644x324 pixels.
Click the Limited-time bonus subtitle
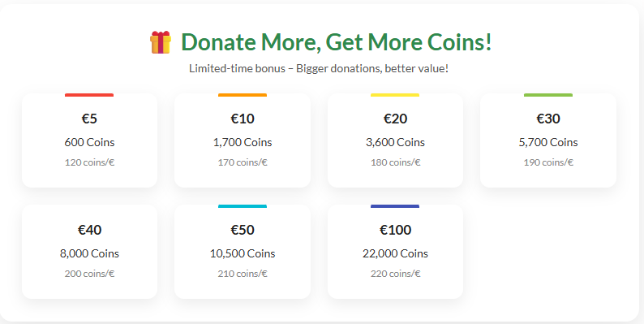click(319, 69)
